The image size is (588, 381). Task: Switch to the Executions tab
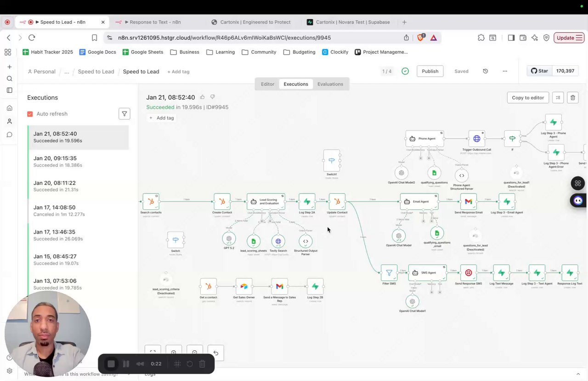(x=296, y=84)
